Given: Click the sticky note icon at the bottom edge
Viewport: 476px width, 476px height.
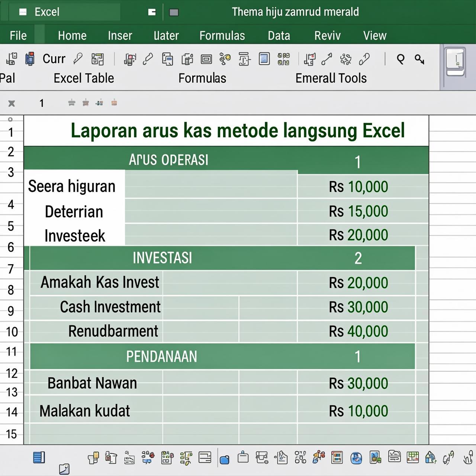Looking at the screenshot, I should (64, 469).
